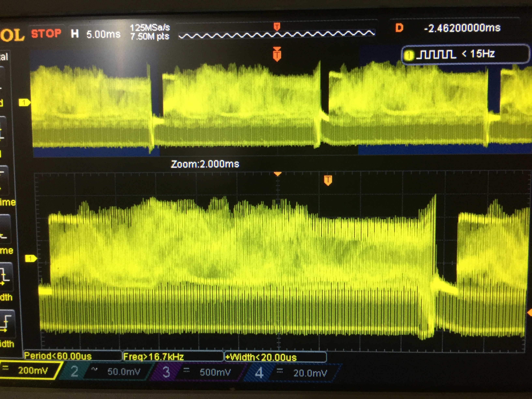Click the STOP run status indicator
532x399 pixels.
(x=46, y=33)
